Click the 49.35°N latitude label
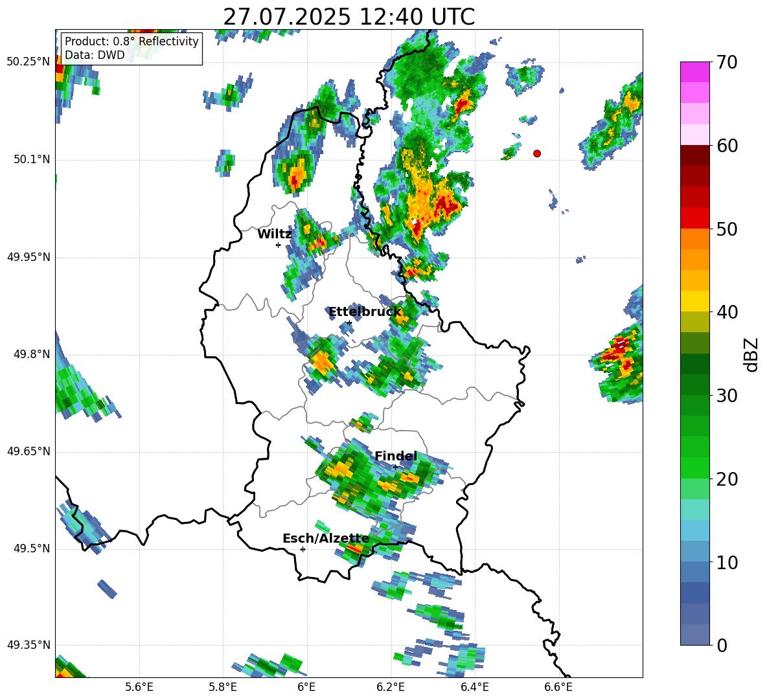The width and height of the screenshot is (767, 700). (x=29, y=645)
